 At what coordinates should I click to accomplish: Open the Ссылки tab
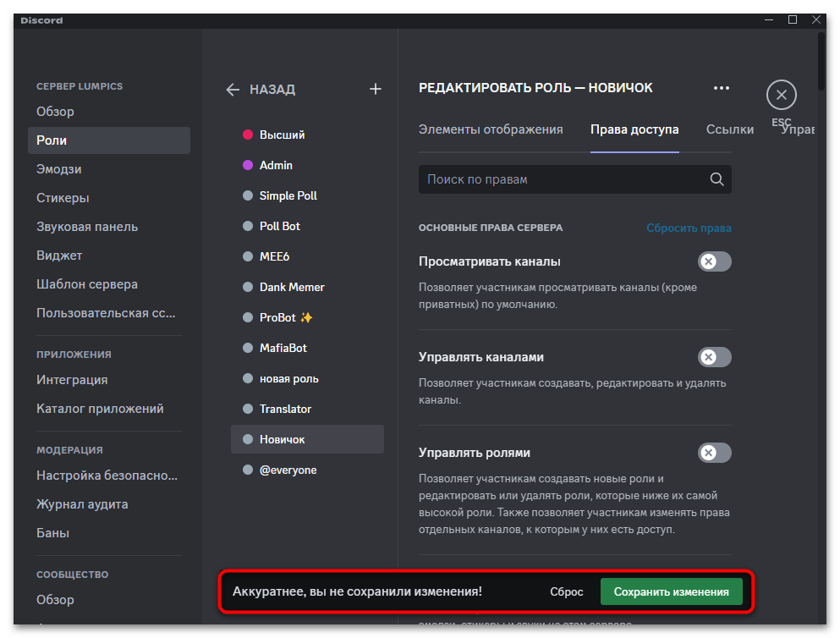729,129
